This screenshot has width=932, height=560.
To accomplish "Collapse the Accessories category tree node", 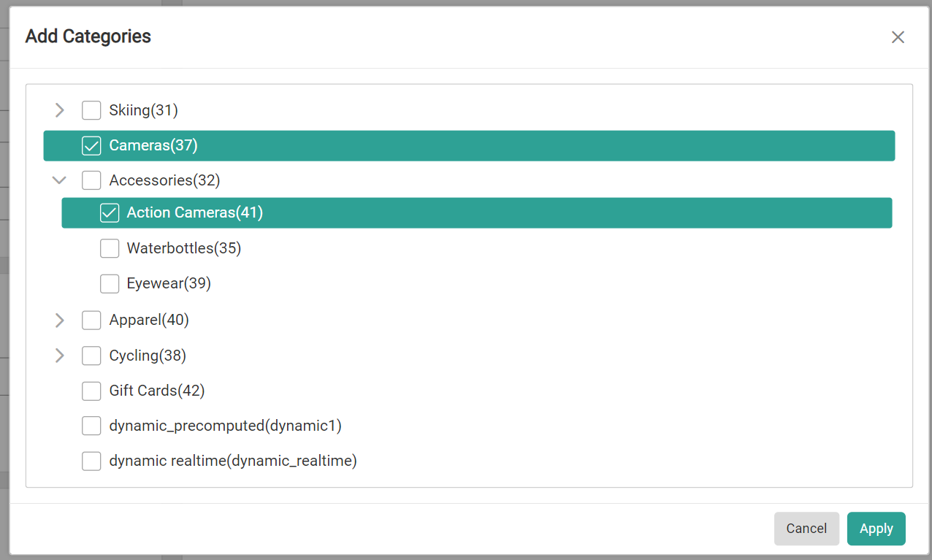I will tap(59, 180).
